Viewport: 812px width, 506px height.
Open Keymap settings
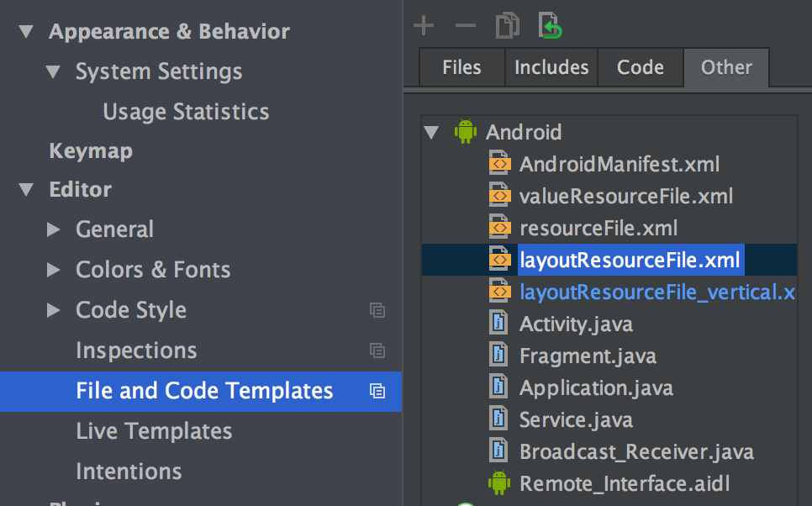91,150
